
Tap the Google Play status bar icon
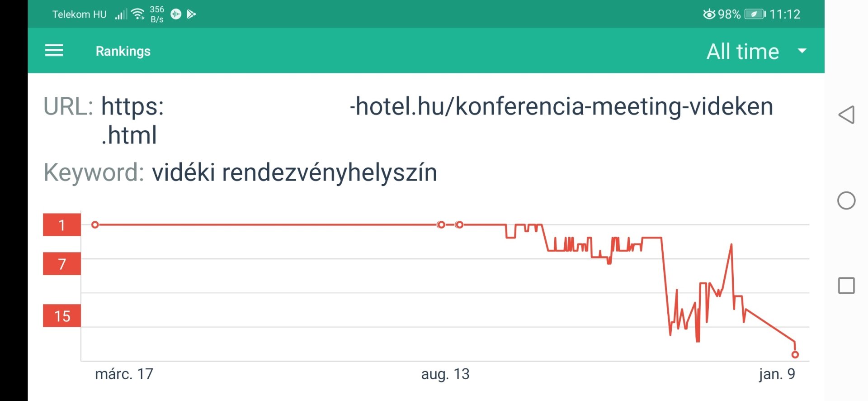(192, 14)
